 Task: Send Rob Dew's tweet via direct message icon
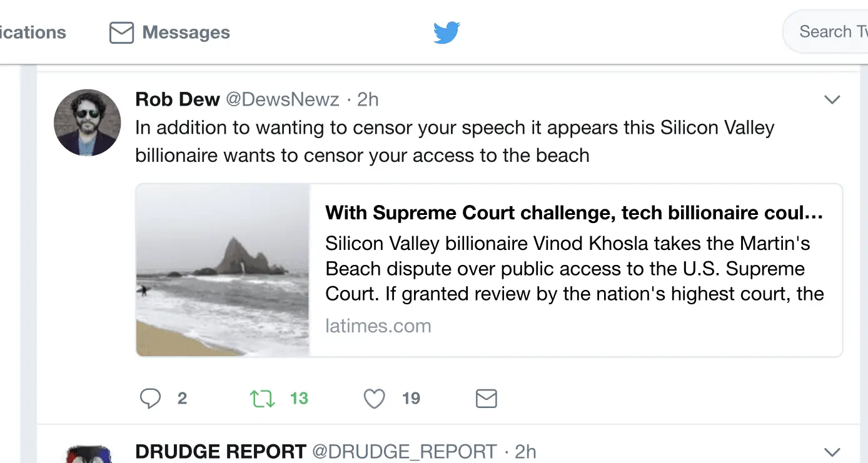coord(486,398)
